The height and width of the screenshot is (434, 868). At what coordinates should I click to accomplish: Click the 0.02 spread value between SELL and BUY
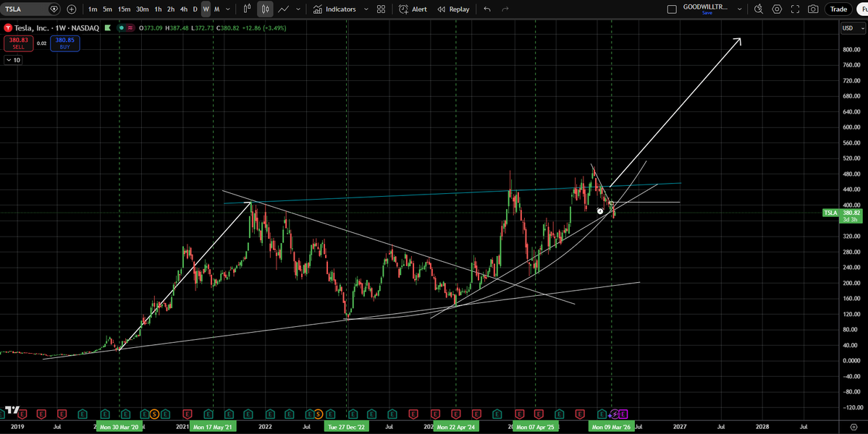(41, 43)
